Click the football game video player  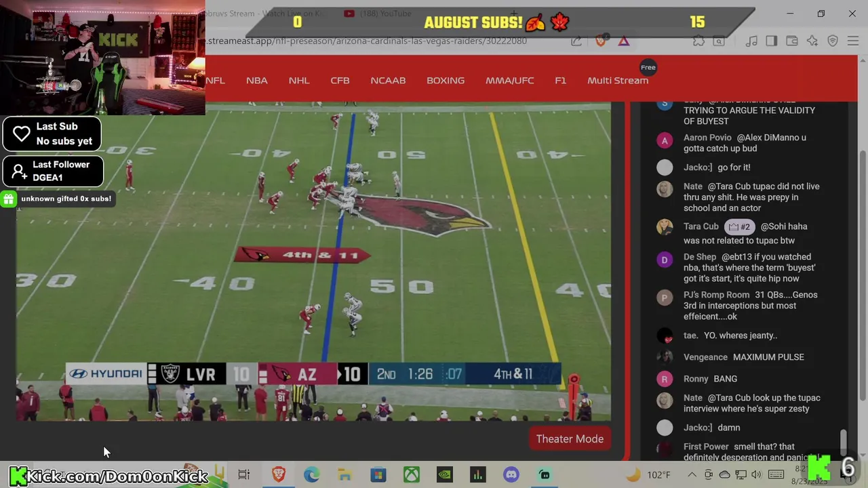coord(313,261)
